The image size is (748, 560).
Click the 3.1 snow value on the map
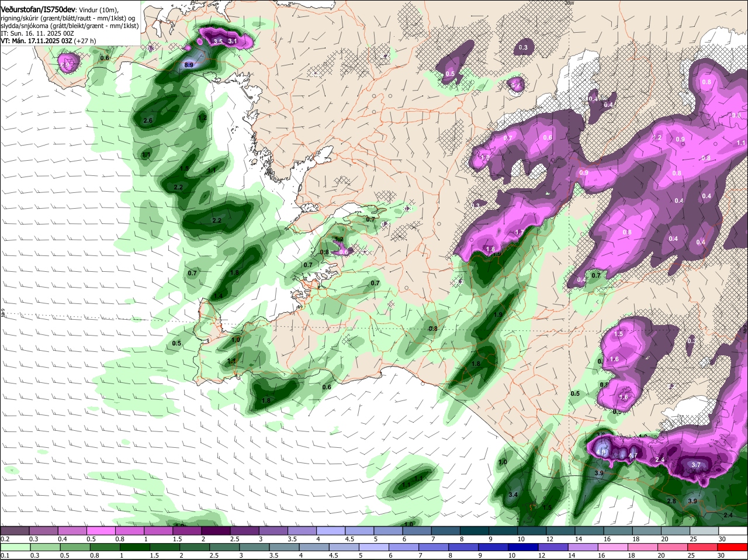click(232, 42)
